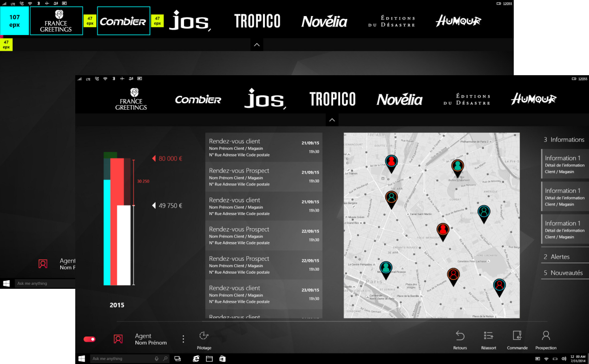Expand the 5 Nouveautés section
Screen dimensions: 589x364
pos(563,273)
